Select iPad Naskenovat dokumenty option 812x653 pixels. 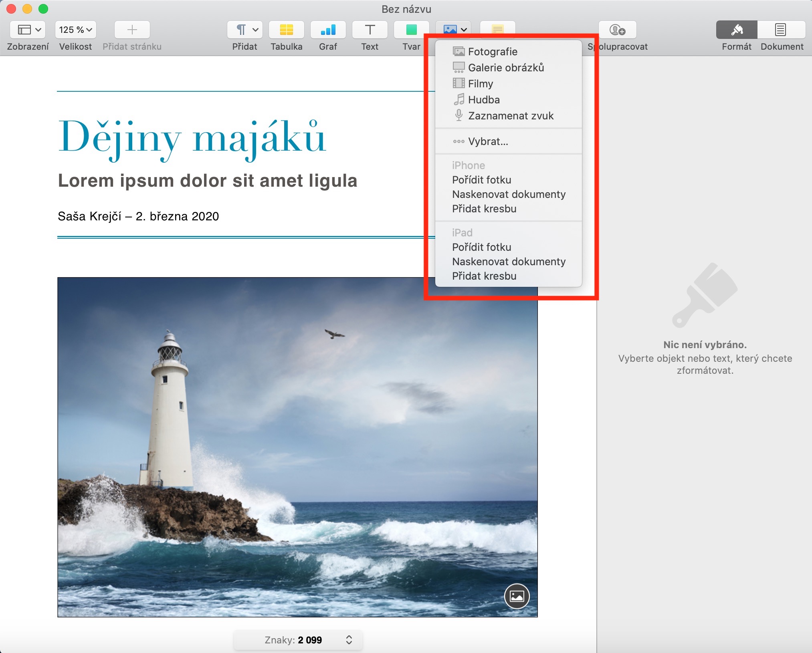[x=509, y=262]
